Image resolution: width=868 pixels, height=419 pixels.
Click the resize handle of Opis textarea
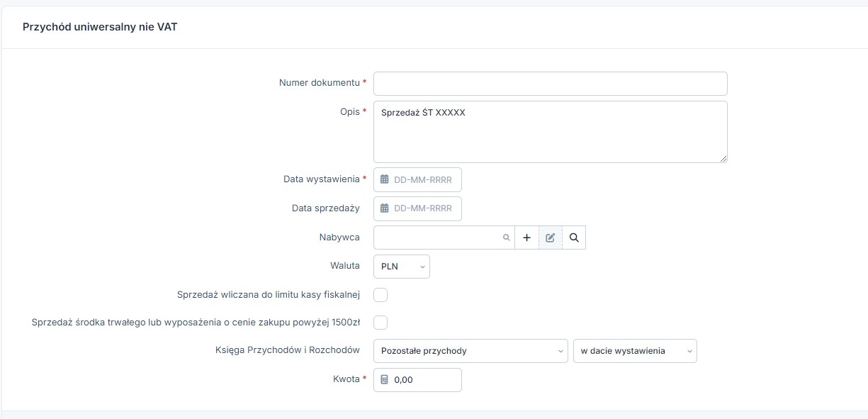723,158
